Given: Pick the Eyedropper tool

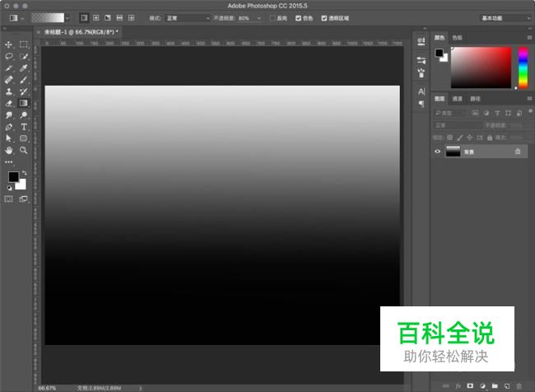Looking at the screenshot, I should point(24,68).
